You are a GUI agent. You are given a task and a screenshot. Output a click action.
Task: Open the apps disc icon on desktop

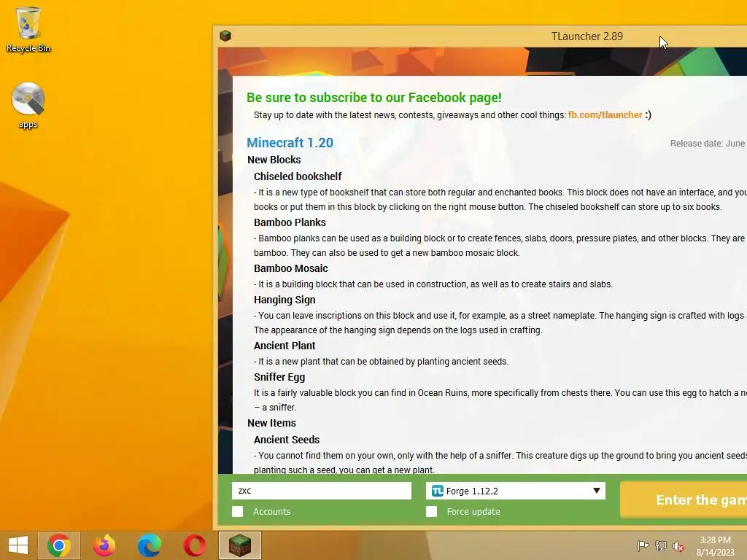(28, 105)
